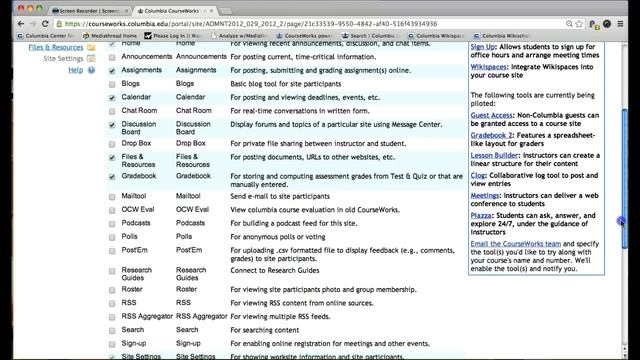This screenshot has height=360, width=640.
Task: Check the Podcasts checkbox
Action: point(112,224)
